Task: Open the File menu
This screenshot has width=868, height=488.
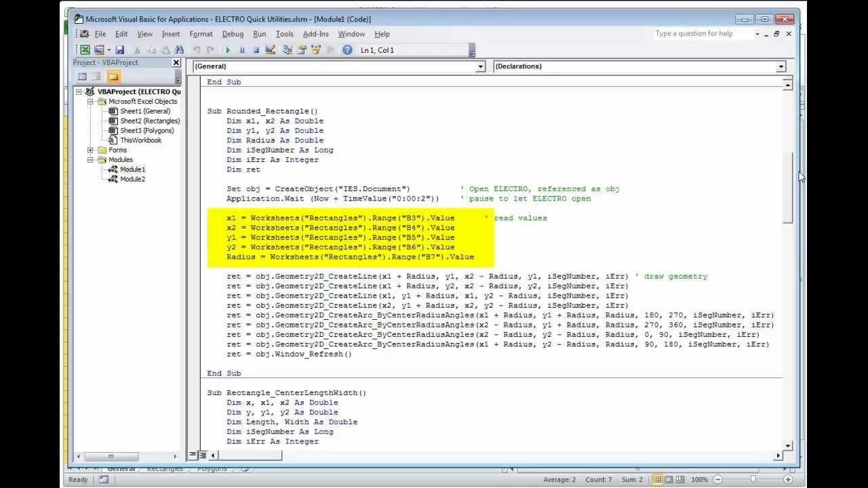Action: (100, 34)
